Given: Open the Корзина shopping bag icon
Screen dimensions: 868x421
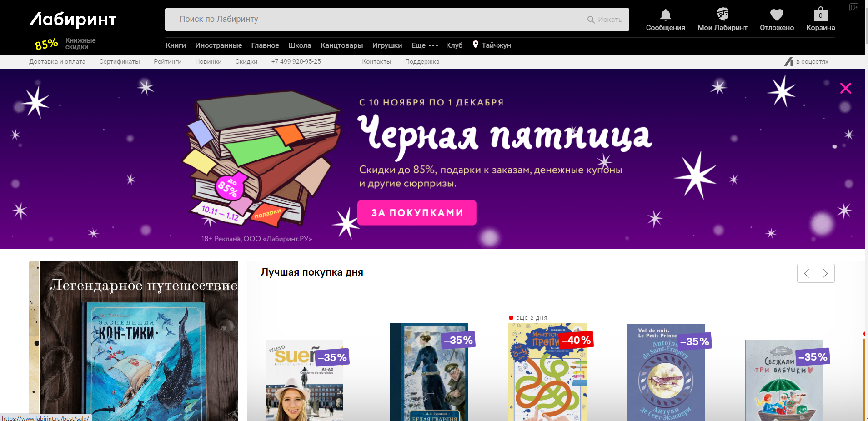Looking at the screenshot, I should tap(820, 15).
